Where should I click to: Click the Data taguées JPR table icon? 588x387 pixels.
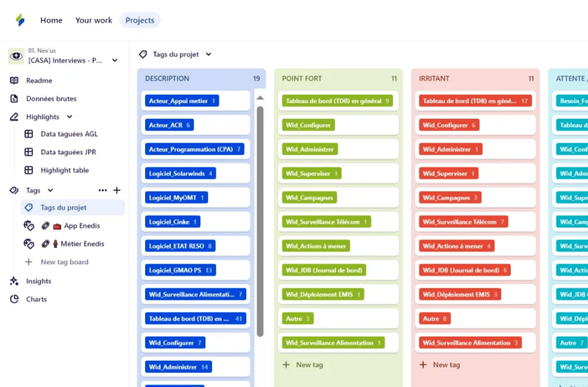coord(29,152)
